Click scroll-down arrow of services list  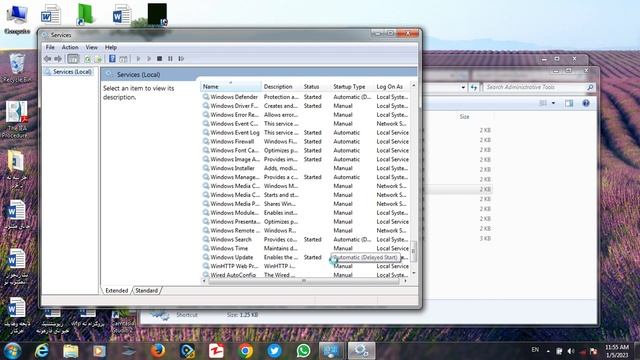(x=413, y=273)
